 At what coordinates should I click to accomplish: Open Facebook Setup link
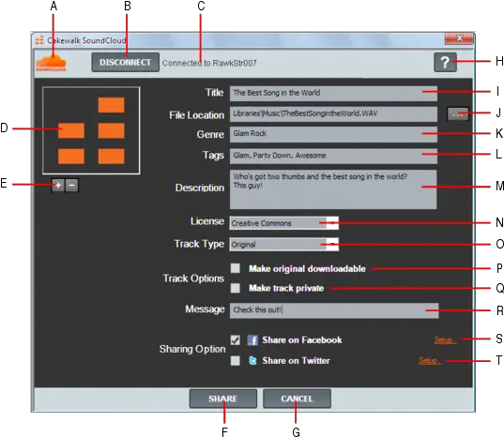pyautogui.click(x=445, y=339)
